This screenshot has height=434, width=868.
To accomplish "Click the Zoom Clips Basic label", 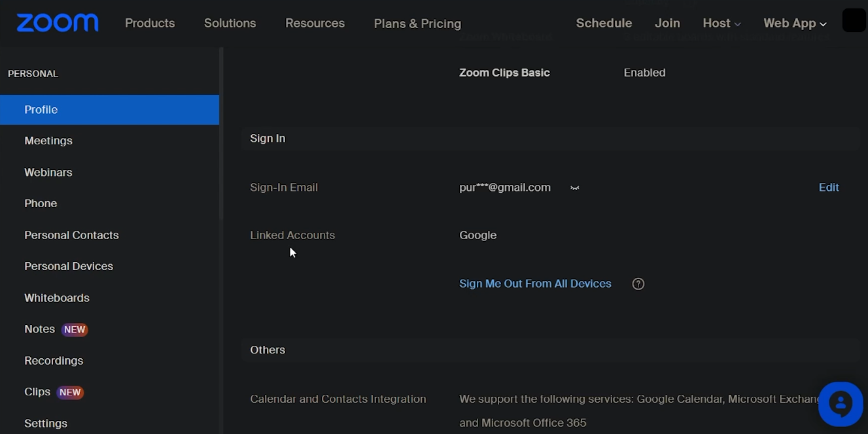I will tap(504, 73).
